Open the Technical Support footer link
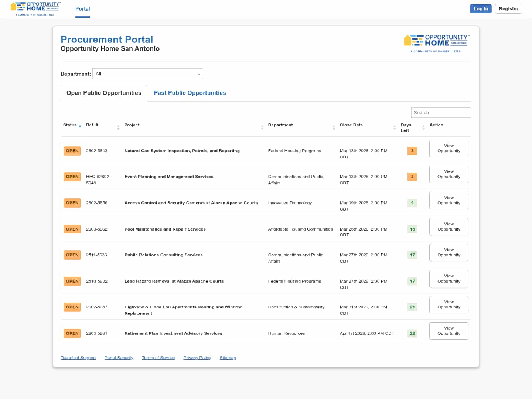The image size is (532, 399). click(x=78, y=358)
